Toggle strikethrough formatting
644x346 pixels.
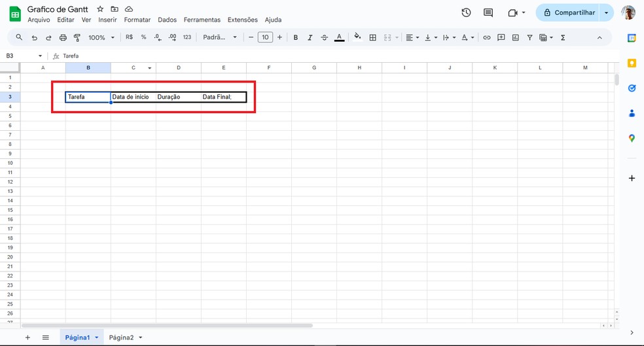(324, 37)
